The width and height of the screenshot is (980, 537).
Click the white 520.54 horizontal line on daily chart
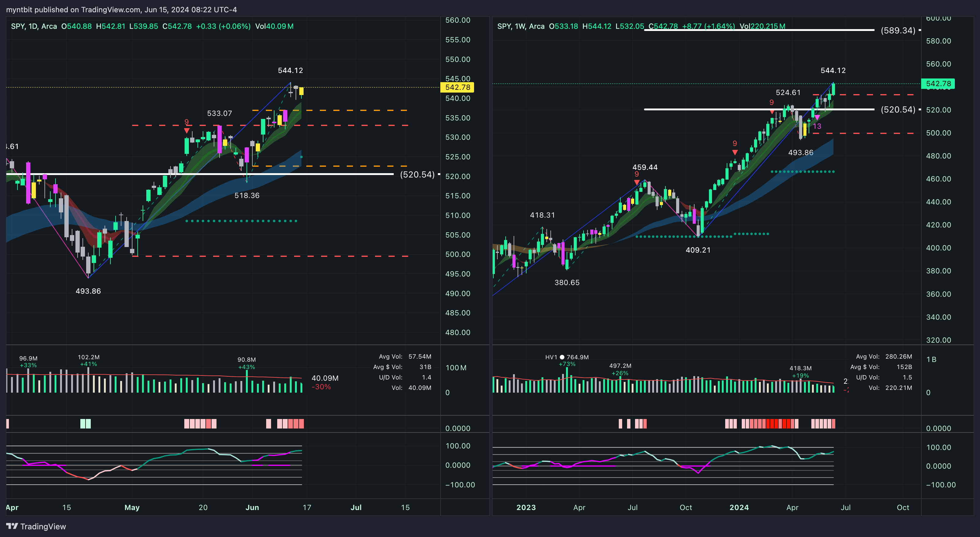(x=200, y=174)
